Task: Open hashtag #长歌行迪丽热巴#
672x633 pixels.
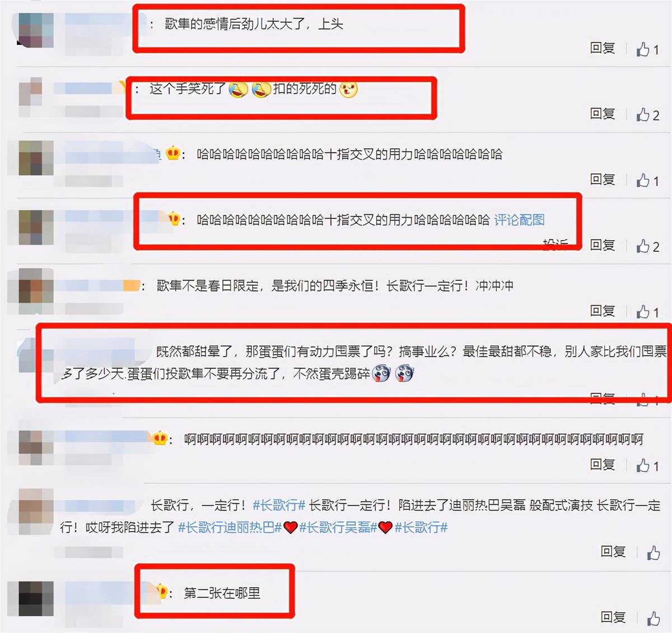Action: 230,527
